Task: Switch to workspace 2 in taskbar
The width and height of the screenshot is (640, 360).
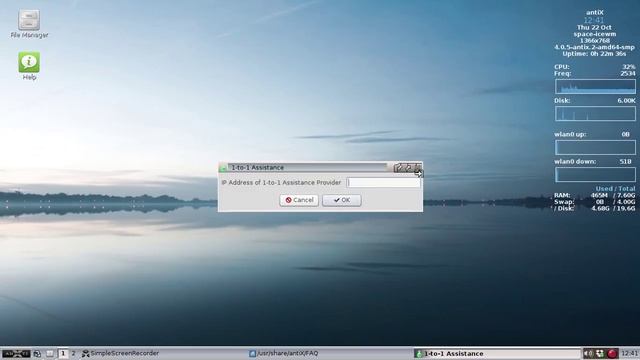Action: click(x=73, y=353)
